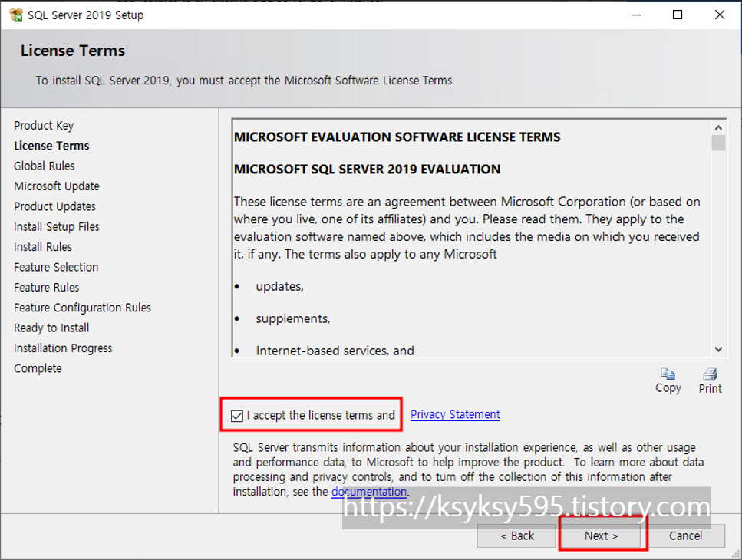Select the License Terms step in sidebar
Viewport: 742px width, 560px height.
point(51,146)
